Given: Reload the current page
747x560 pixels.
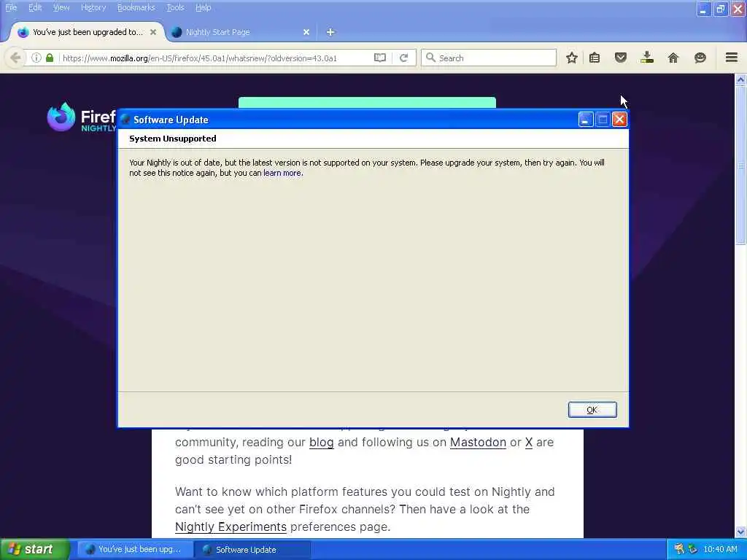Looking at the screenshot, I should point(404,58).
